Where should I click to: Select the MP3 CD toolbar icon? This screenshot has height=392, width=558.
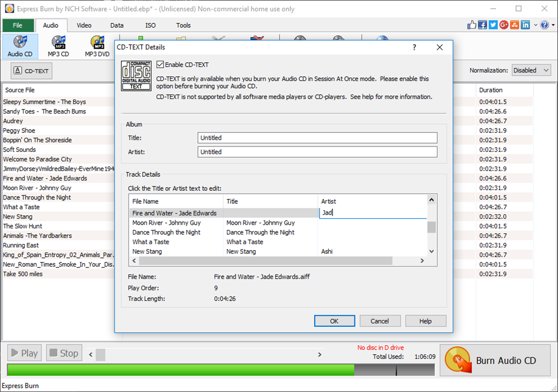(58, 46)
